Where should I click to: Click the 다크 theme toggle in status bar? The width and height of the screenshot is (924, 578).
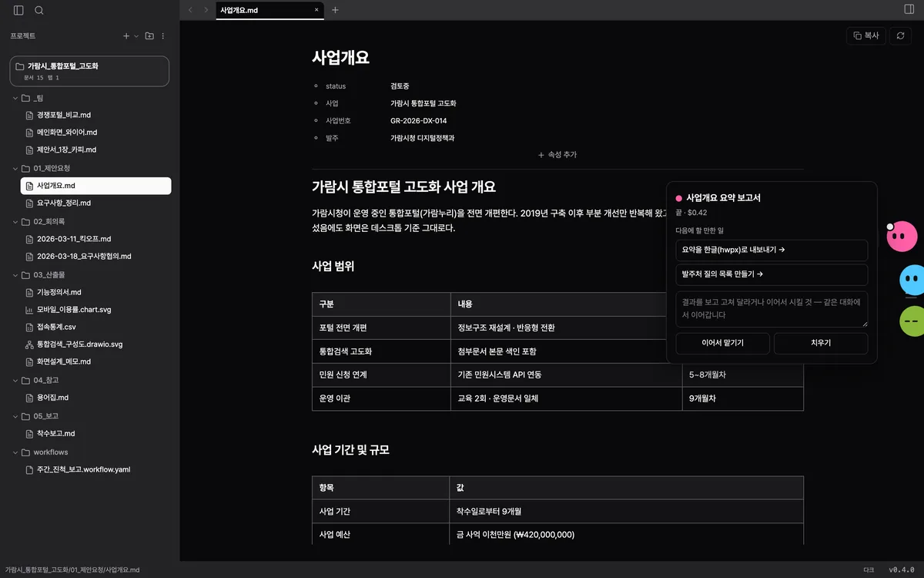tap(869, 570)
